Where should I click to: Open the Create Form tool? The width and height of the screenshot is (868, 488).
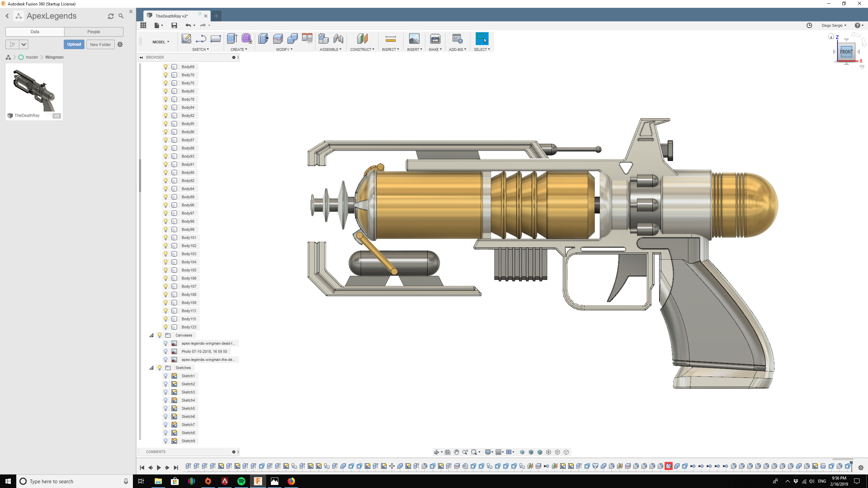pos(246,39)
